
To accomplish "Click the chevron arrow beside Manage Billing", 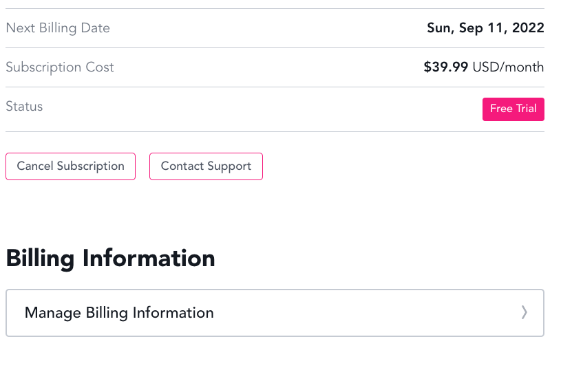I will click(525, 313).
